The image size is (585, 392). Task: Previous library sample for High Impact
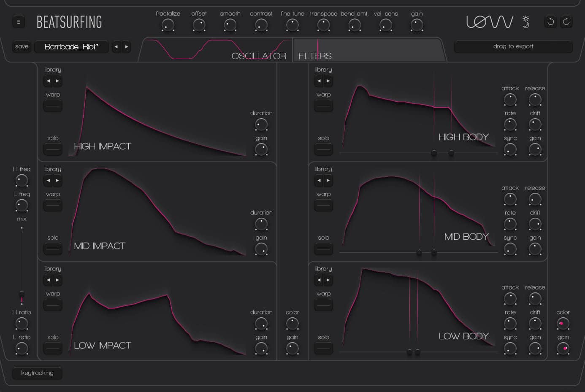tap(48, 81)
